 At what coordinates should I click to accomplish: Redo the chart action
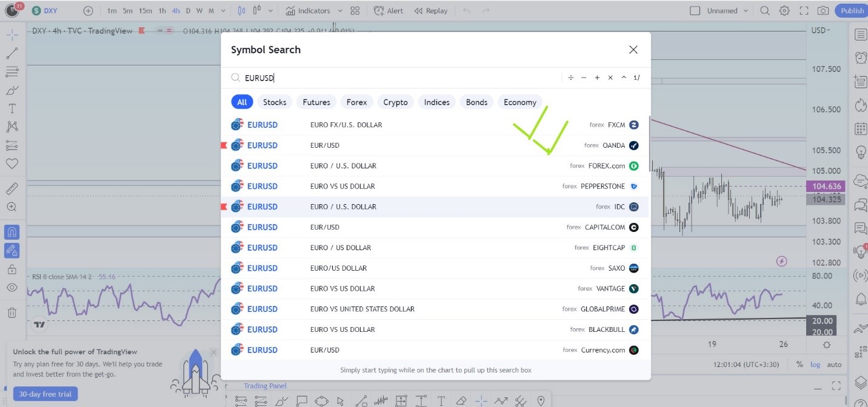point(487,10)
